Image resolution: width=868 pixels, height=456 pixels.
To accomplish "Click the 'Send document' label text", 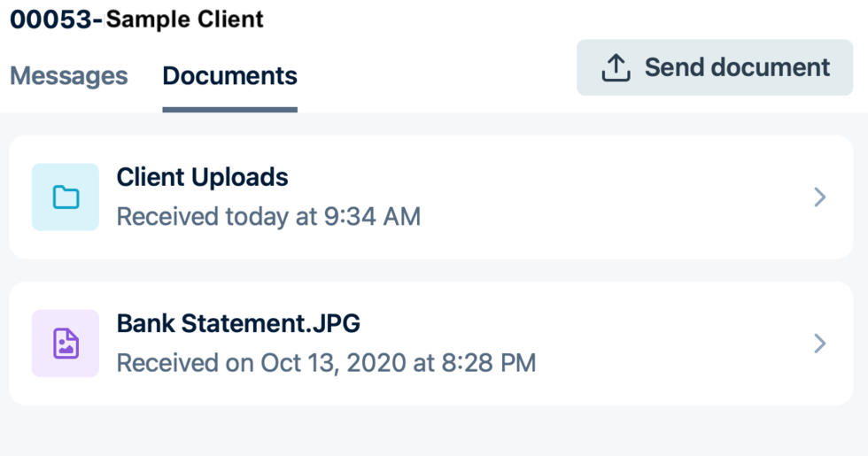I will tap(737, 67).
